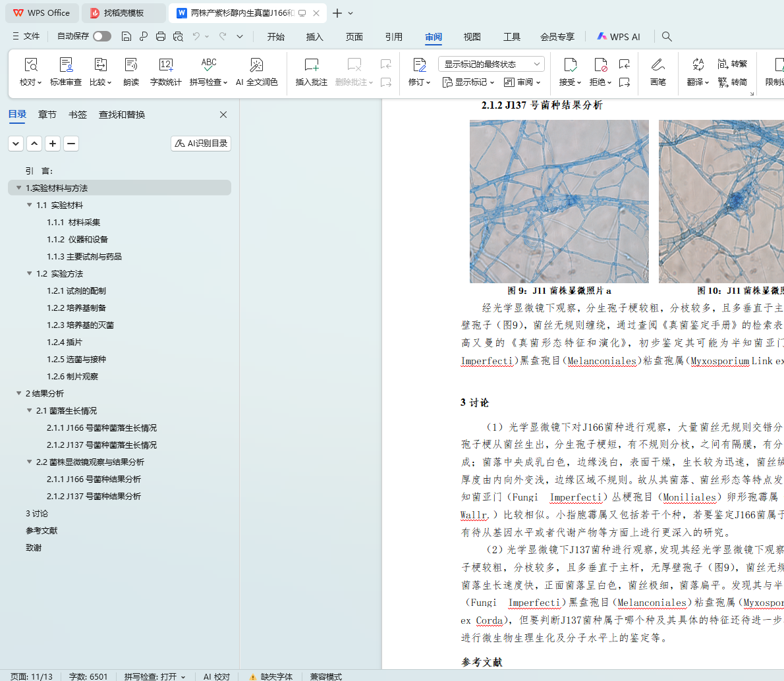
Task: Open the WPS AI button
Action: pyautogui.click(x=618, y=37)
